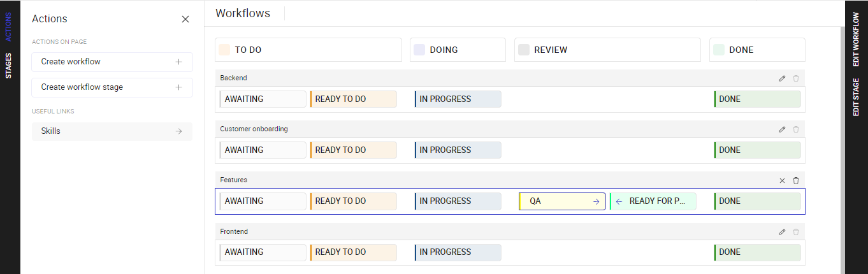868x274 pixels.
Task: Open the Skills useful link
Action: point(112,131)
